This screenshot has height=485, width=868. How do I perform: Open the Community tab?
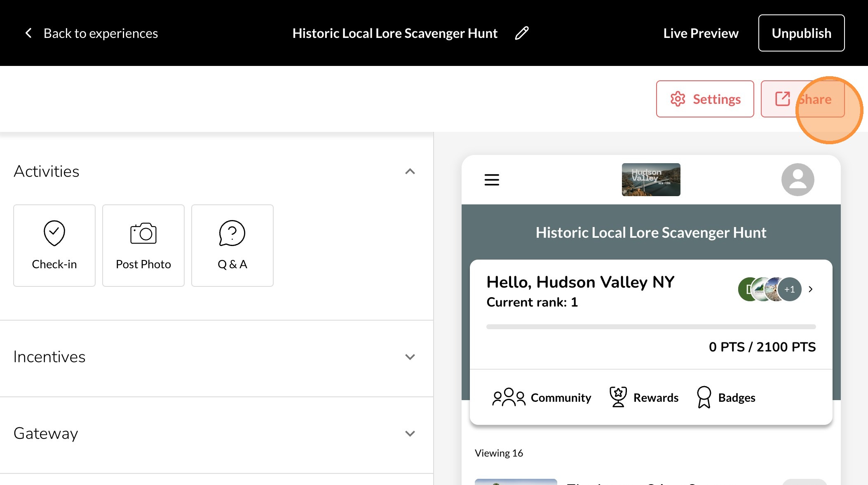[x=542, y=397]
